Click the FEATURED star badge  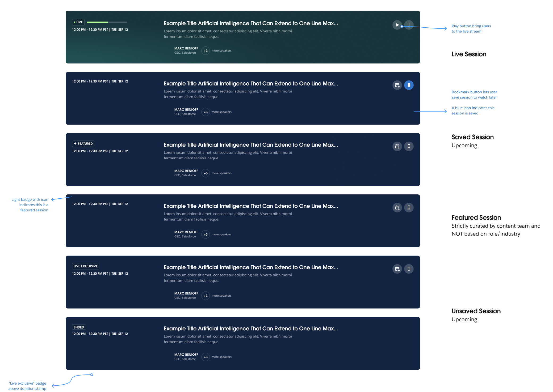(x=83, y=144)
